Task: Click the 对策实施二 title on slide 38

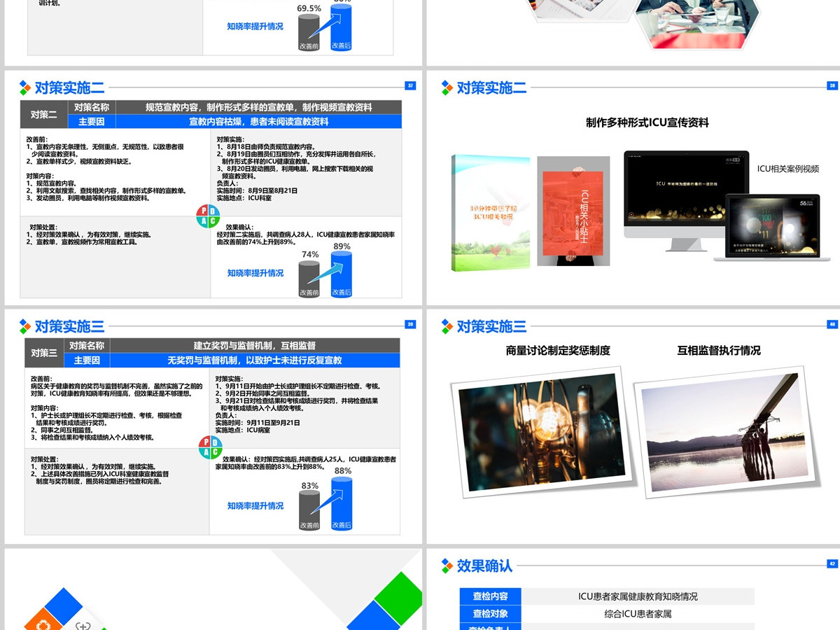Action: click(491, 87)
